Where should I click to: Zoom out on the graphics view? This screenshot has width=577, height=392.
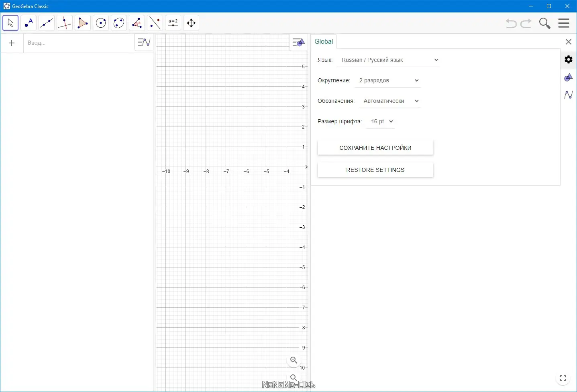pyautogui.click(x=294, y=378)
